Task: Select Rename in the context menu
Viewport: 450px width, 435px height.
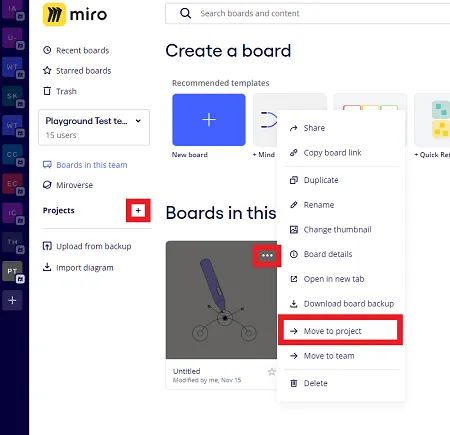Action: point(341,205)
